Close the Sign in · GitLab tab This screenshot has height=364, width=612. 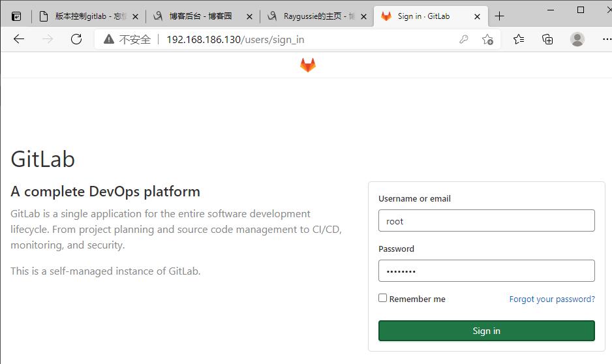tap(477, 16)
